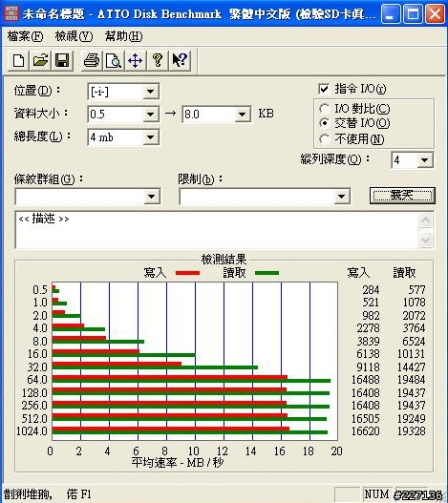Close the ATTO Disk Benchmark window
This screenshot has width=448, height=503.
(x=436, y=14)
